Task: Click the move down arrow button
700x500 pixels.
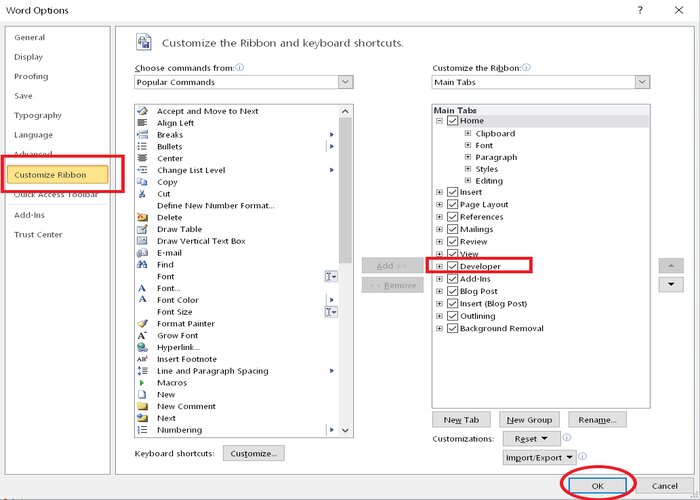Action: (671, 284)
